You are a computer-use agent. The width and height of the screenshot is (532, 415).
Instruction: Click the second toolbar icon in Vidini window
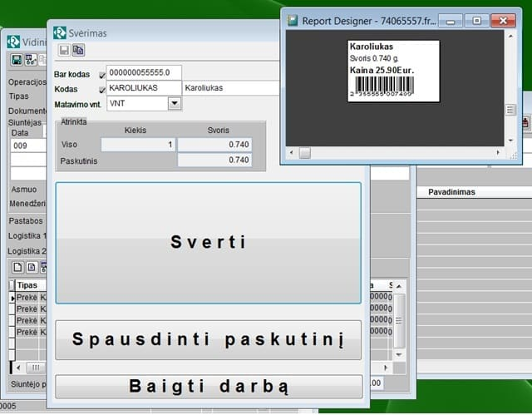tap(30, 60)
